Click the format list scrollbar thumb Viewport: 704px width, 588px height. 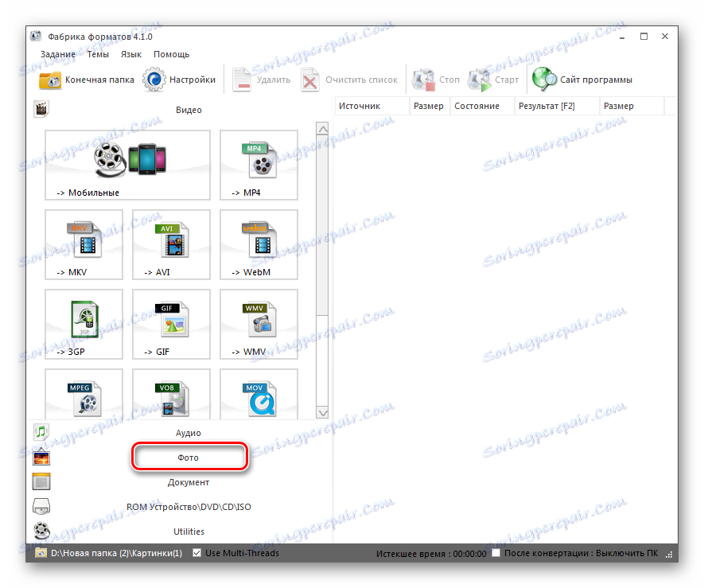(x=322, y=224)
